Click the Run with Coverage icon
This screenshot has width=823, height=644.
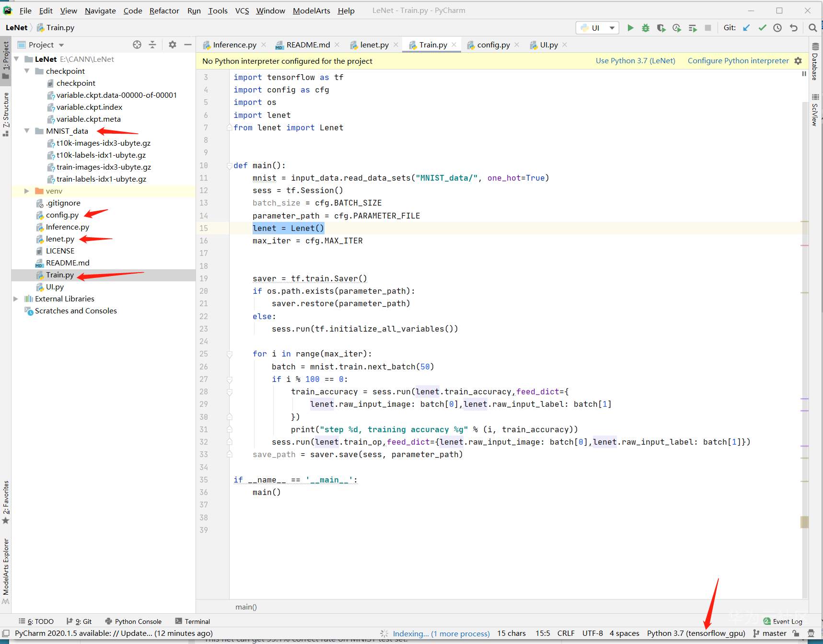[661, 28]
